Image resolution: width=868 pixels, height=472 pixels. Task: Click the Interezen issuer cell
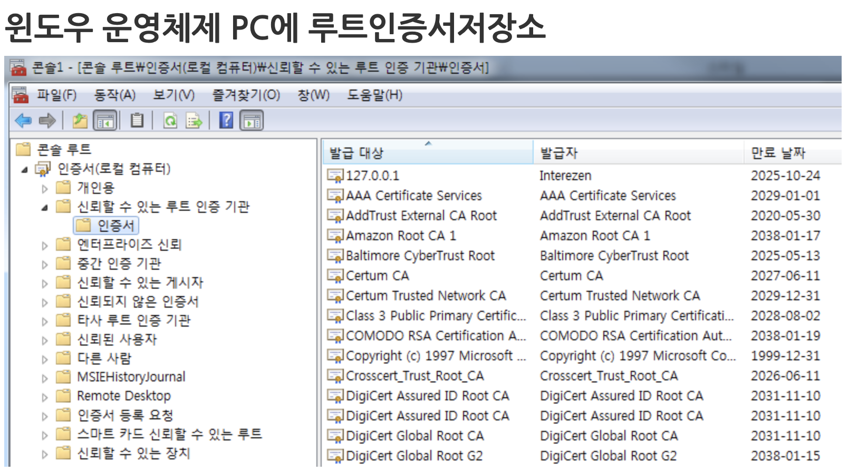click(x=565, y=175)
